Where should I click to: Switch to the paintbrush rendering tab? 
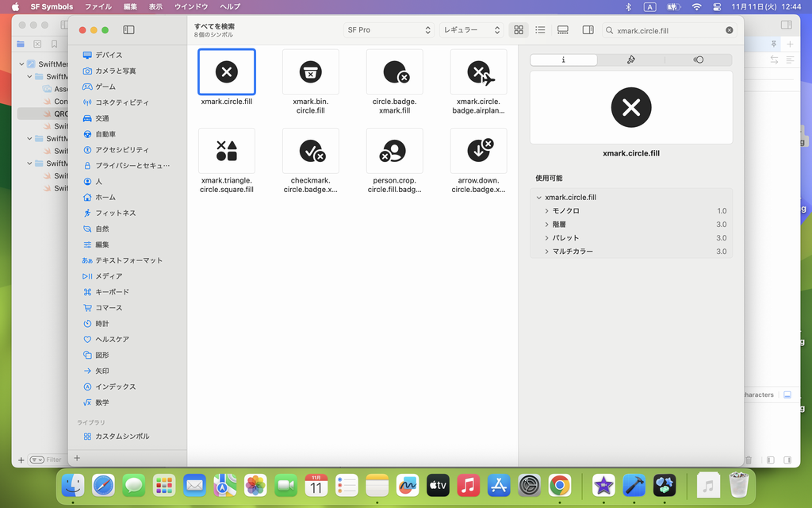(x=631, y=60)
